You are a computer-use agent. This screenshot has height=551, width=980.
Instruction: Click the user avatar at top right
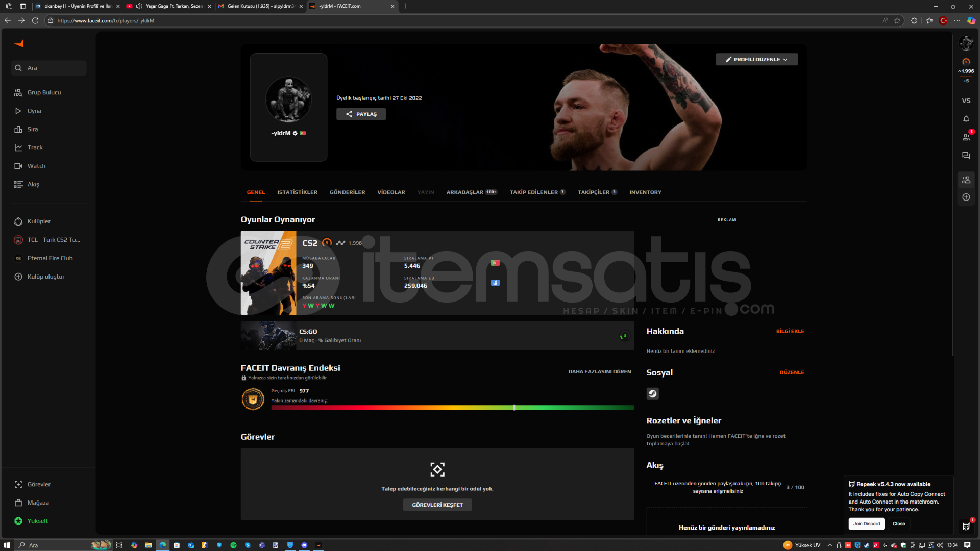[x=966, y=43]
